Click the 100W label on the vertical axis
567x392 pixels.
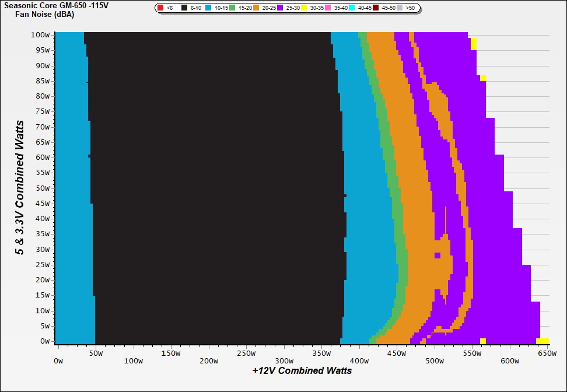40,35
